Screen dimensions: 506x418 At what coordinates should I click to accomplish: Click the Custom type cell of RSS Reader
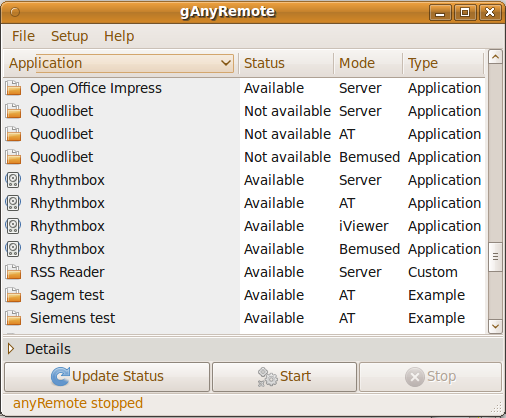tap(433, 272)
